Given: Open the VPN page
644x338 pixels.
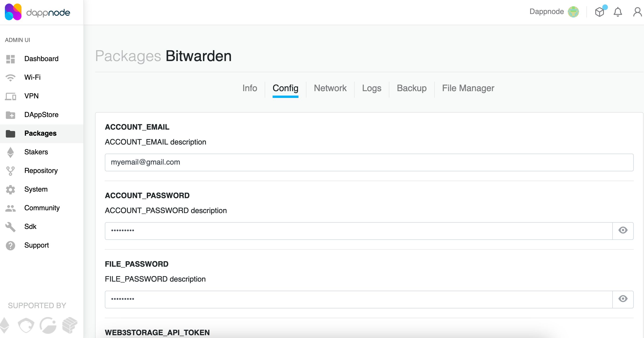Looking at the screenshot, I should click(41, 96).
